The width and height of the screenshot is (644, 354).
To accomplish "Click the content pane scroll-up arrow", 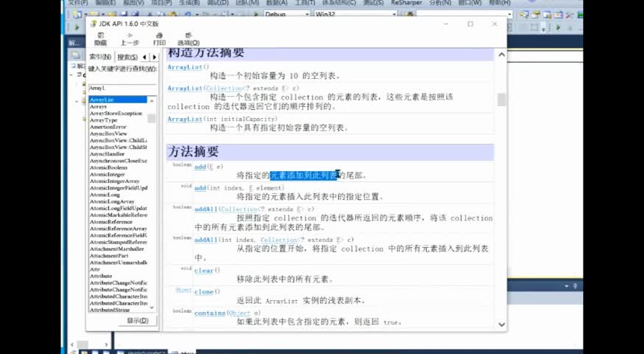I will pyautogui.click(x=502, y=55).
